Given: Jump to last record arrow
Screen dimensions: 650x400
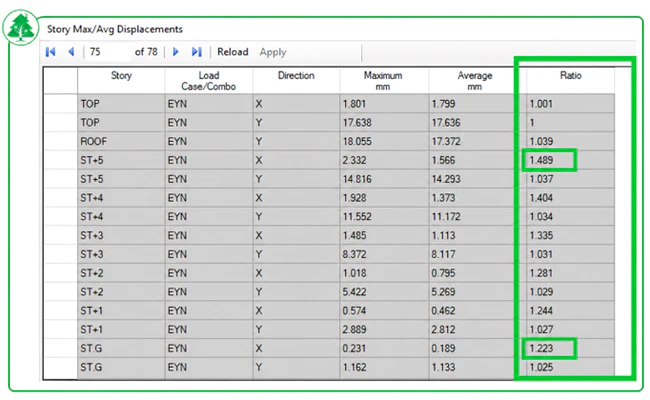Looking at the screenshot, I should click(196, 52).
